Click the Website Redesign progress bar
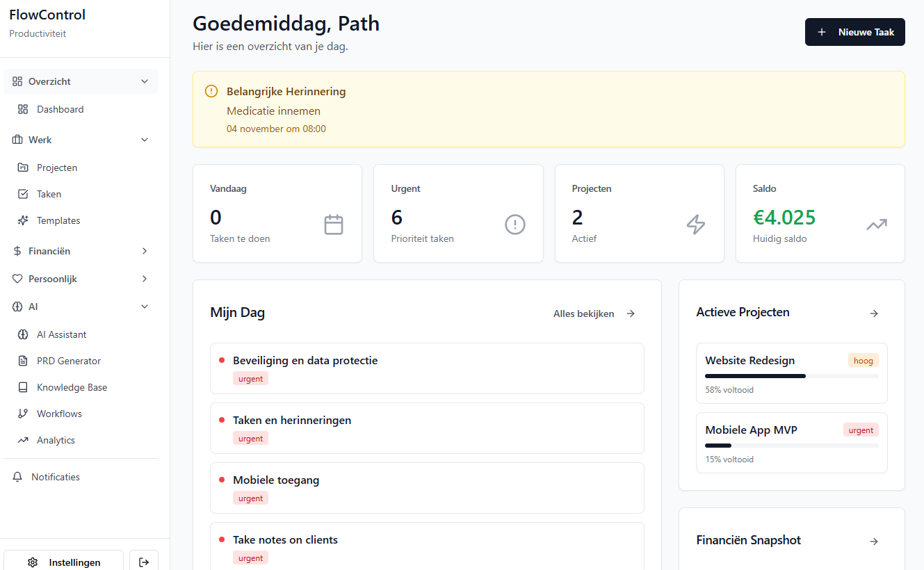The image size is (924, 570). click(x=791, y=376)
